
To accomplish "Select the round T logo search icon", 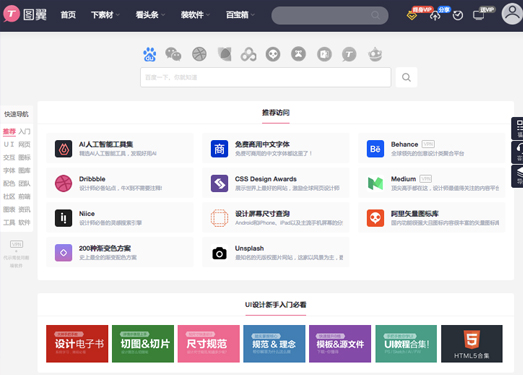I will click(x=349, y=54).
